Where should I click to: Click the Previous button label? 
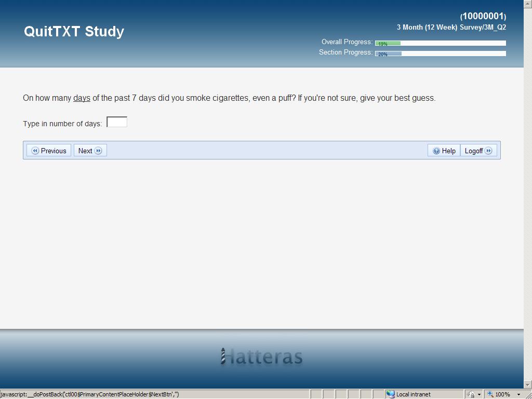[x=54, y=151]
